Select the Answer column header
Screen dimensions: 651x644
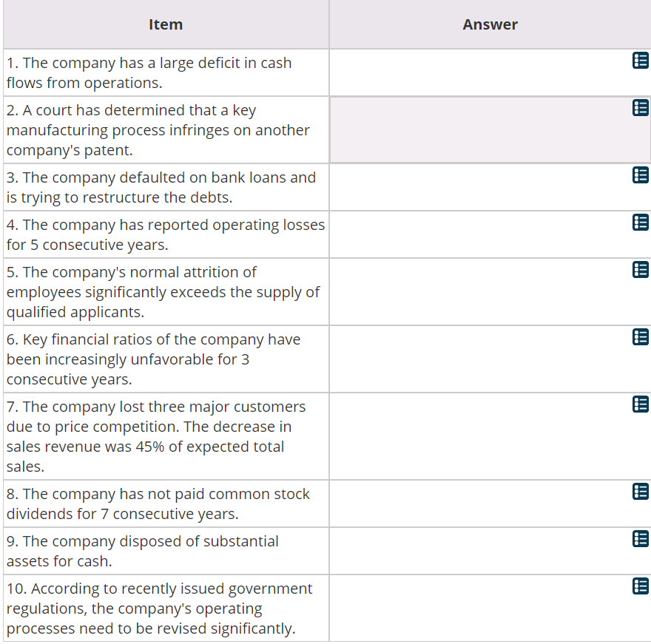pyautogui.click(x=490, y=24)
